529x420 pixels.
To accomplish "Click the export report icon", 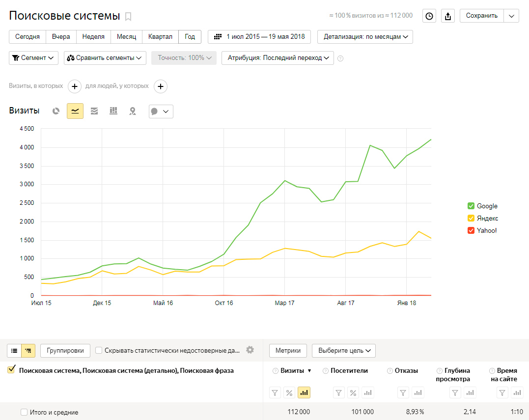I will pos(447,16).
